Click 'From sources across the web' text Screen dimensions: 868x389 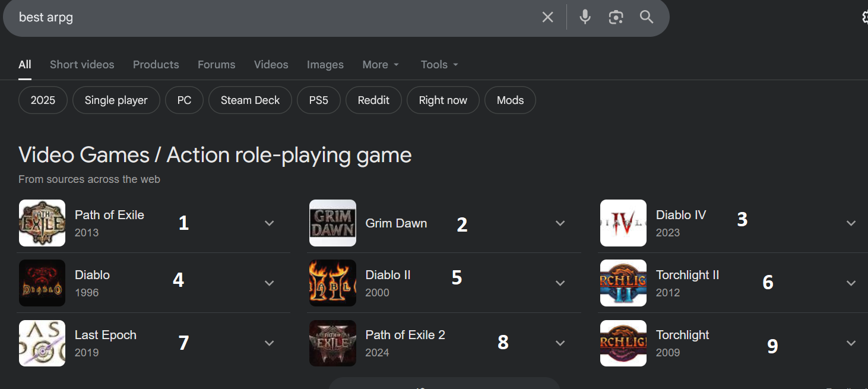pyautogui.click(x=89, y=179)
